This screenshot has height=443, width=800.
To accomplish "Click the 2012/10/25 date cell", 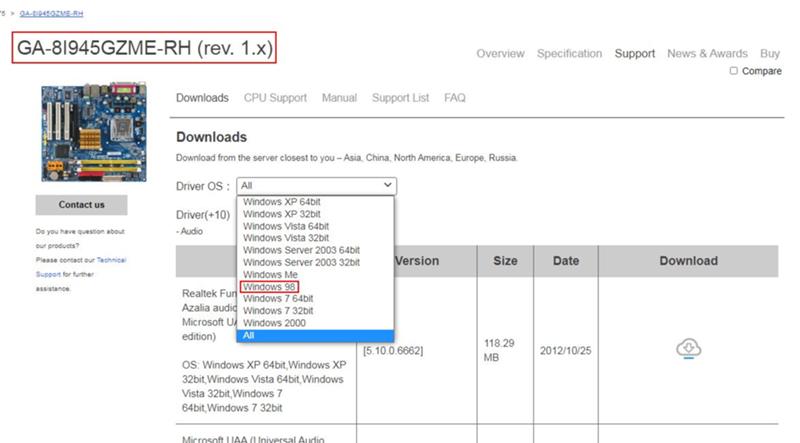I will pos(565,351).
